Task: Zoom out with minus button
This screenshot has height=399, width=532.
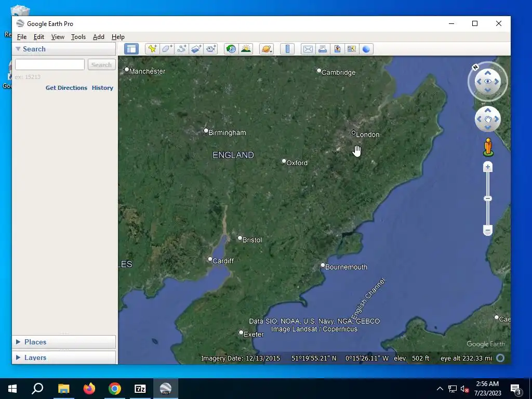Action: click(487, 230)
